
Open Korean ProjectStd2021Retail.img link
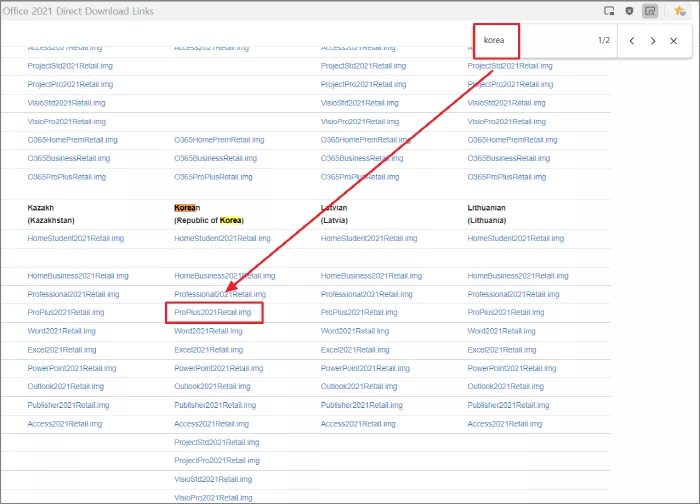[x=217, y=442]
